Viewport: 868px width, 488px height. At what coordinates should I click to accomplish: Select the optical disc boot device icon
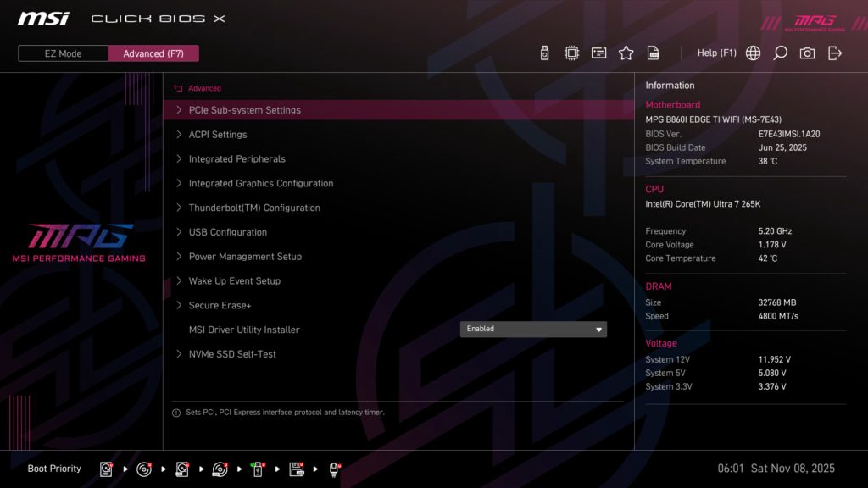click(x=142, y=469)
